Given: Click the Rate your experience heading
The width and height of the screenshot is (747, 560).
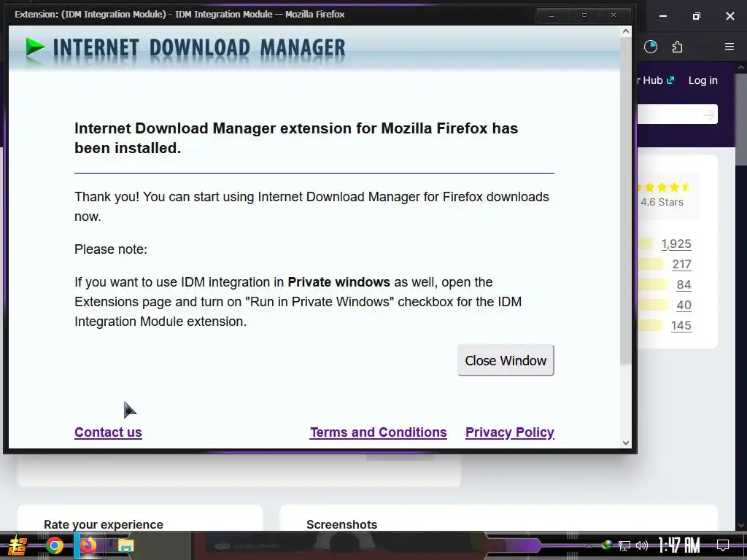Looking at the screenshot, I should 104,524.
